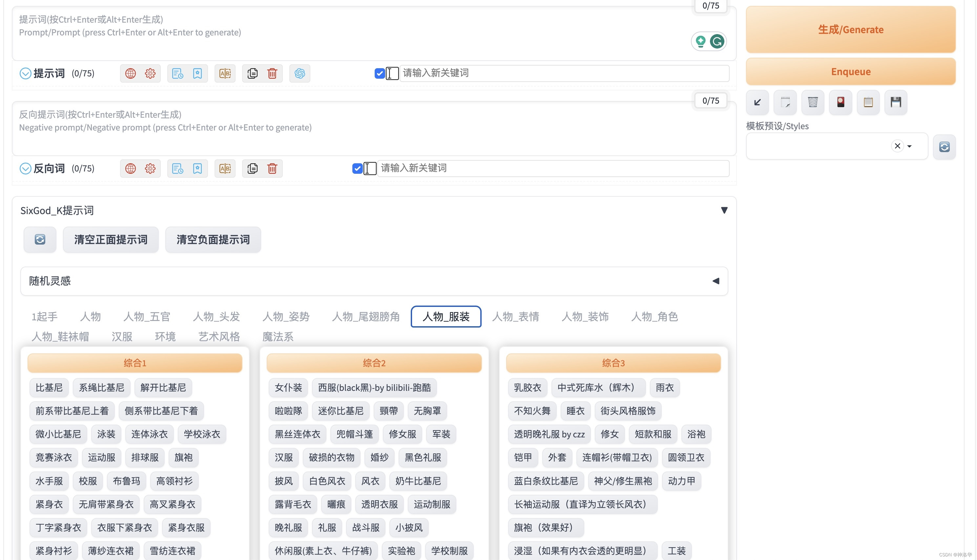Select the 人物_服装 tab
This screenshot has width=977, height=560.
[x=446, y=316]
